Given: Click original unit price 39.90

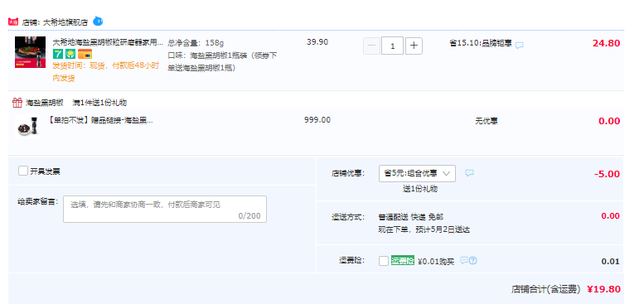Looking at the screenshot, I should tap(317, 42).
